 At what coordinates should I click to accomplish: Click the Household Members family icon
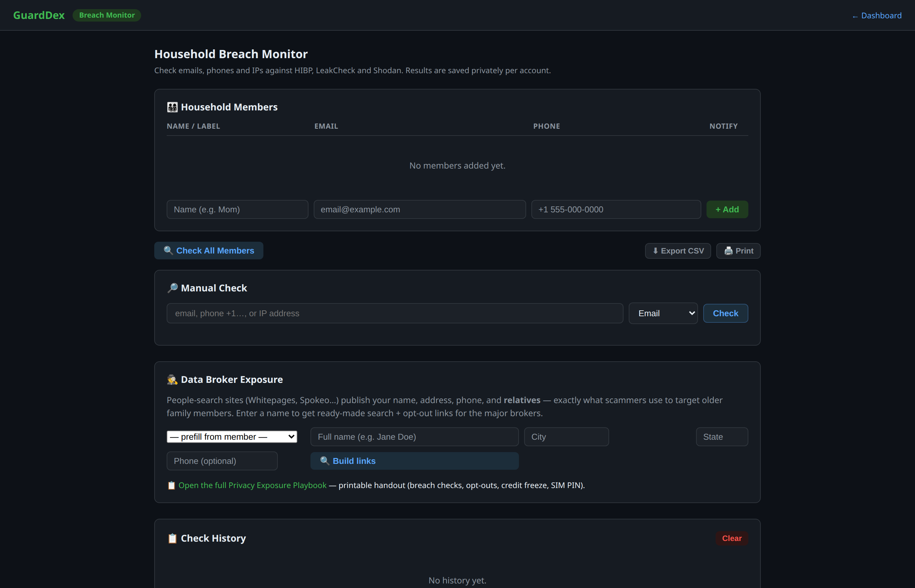click(x=172, y=107)
